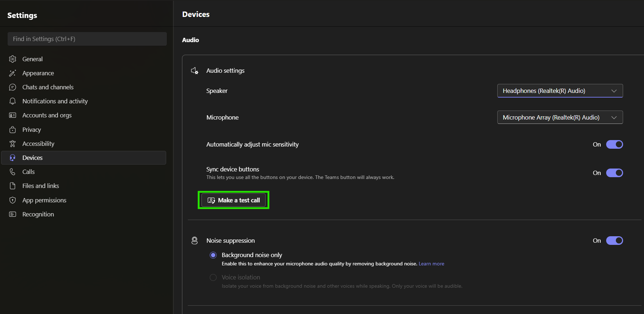Click the Devices headset icon
Image resolution: width=644 pixels, height=314 pixels.
pos(13,158)
